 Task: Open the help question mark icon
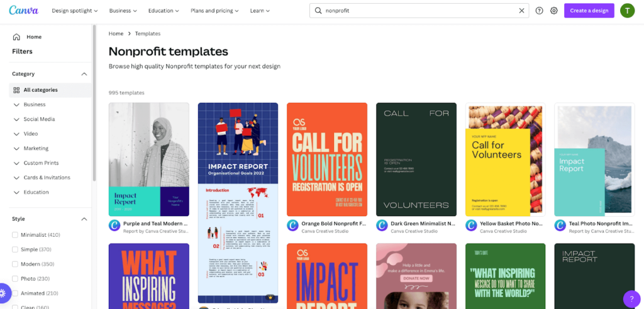coord(539,11)
